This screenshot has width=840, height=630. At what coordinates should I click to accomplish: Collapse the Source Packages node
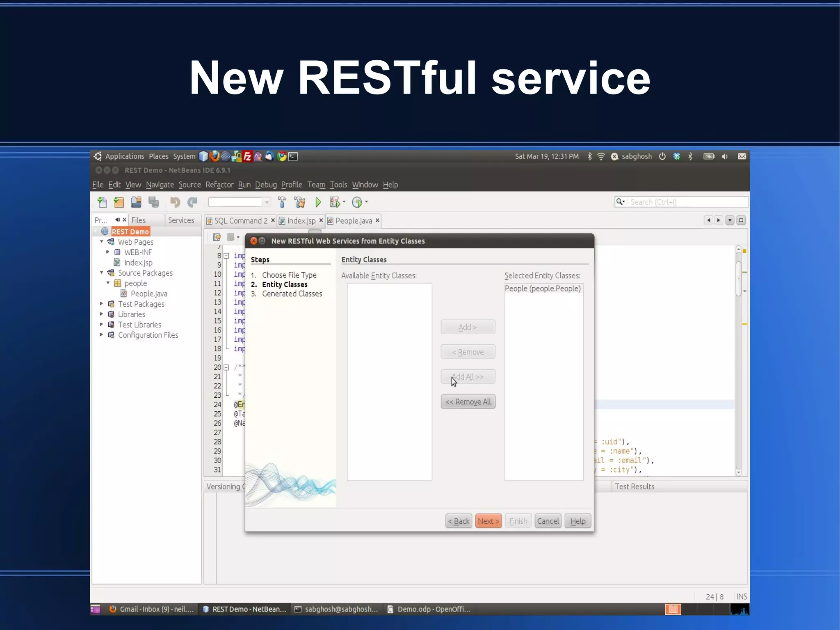(x=102, y=273)
